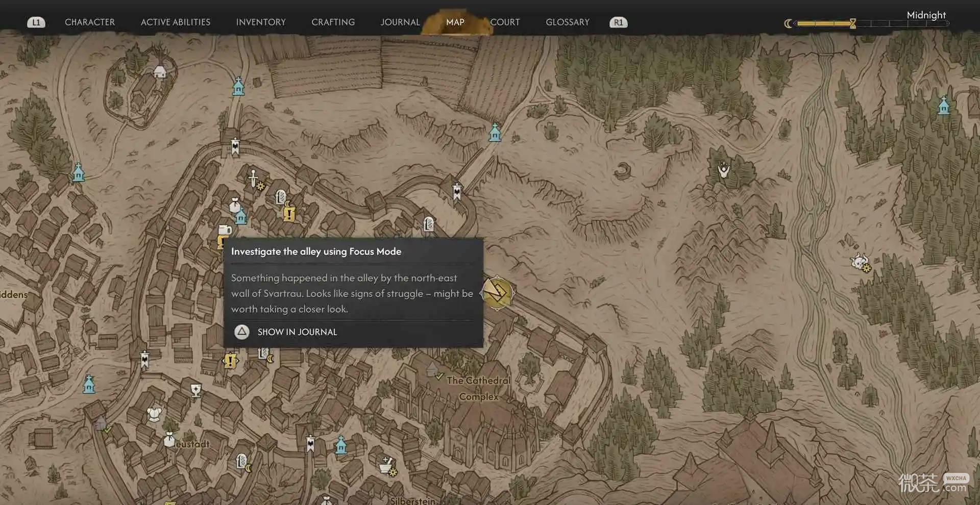Click Show in Journal
Image resolution: width=980 pixels, height=505 pixels.
pos(297,332)
